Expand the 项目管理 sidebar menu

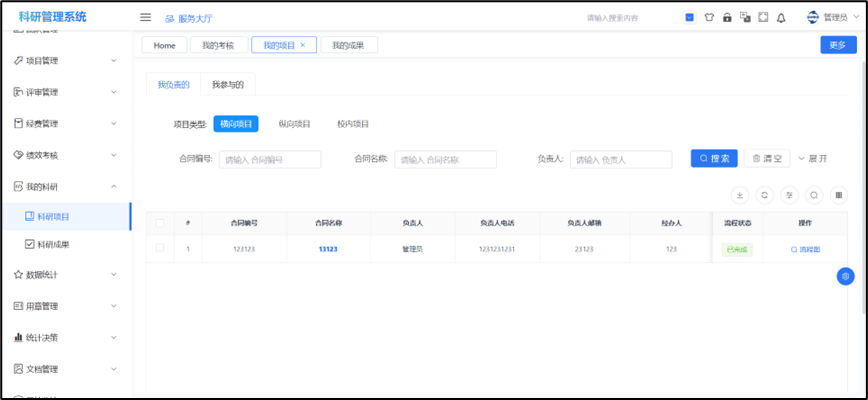click(x=66, y=61)
